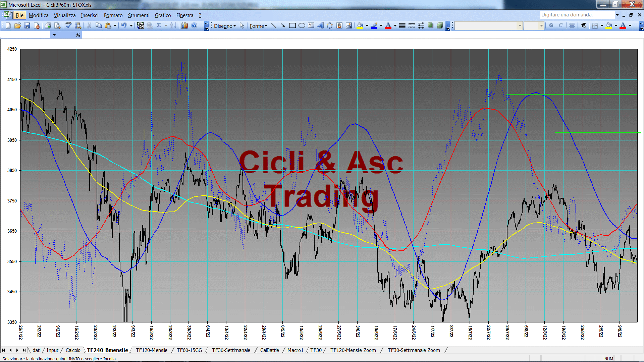Click the Paste clipboard icon
The height and width of the screenshot is (362, 644).
pyautogui.click(x=108, y=25)
